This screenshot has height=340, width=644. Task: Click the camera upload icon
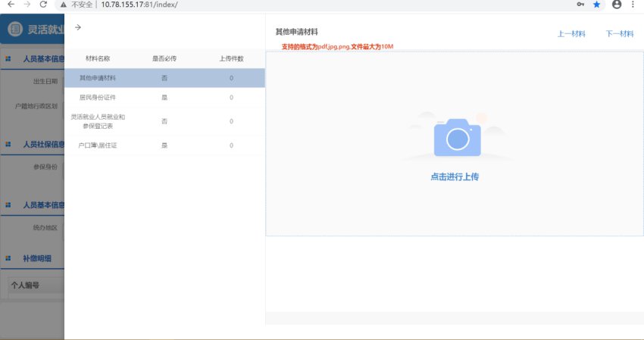[457, 137]
